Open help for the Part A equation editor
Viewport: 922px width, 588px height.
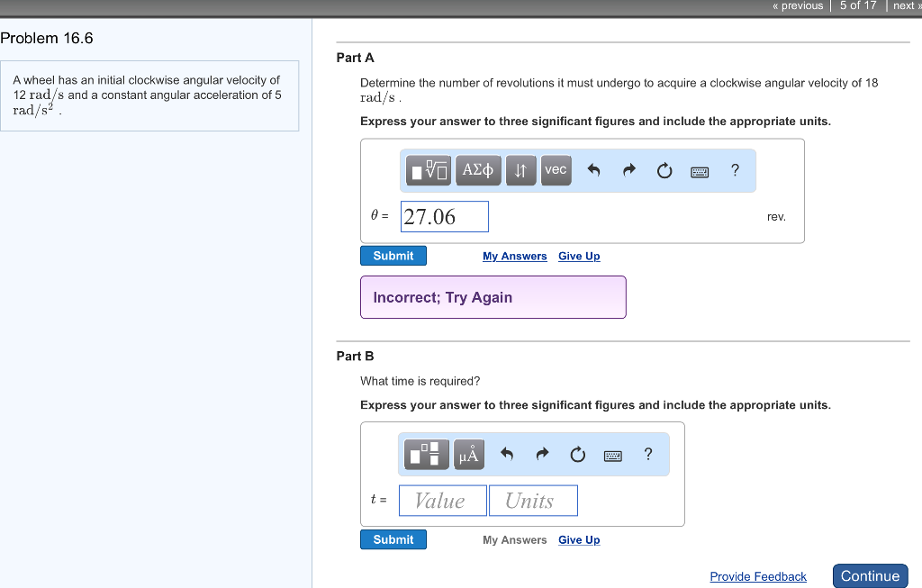[735, 170]
